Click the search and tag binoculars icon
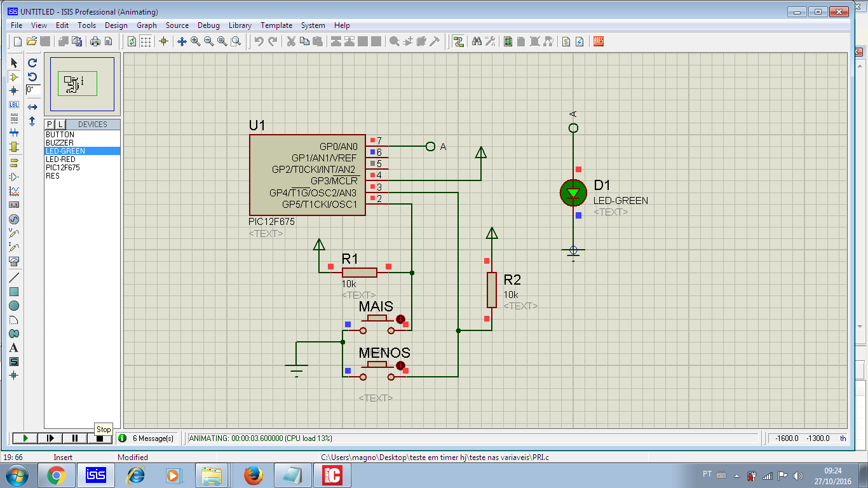Viewport: 868px width, 488px height. [x=477, y=41]
